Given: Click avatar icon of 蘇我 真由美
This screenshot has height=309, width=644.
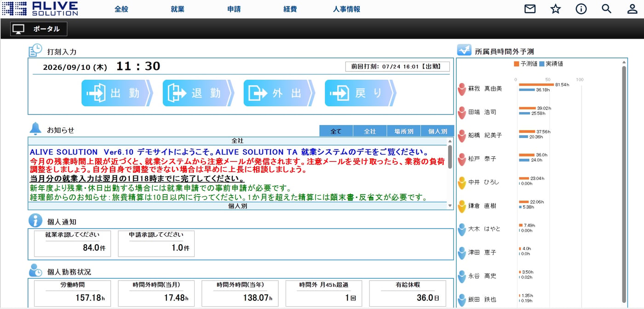Looking at the screenshot, I should pos(462,89).
